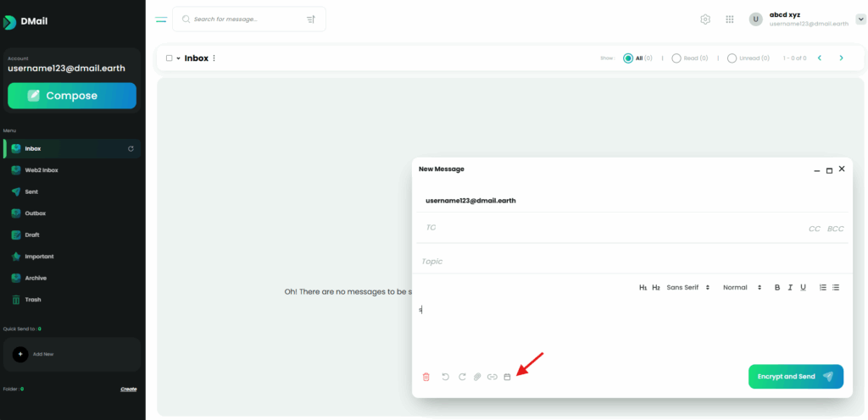Click the attachment paperclip icon
Screen dimensions: 868x420
click(x=477, y=377)
